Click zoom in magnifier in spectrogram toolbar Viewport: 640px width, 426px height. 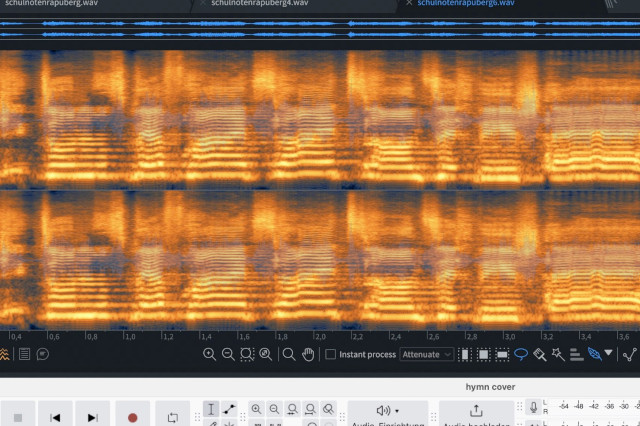point(209,354)
